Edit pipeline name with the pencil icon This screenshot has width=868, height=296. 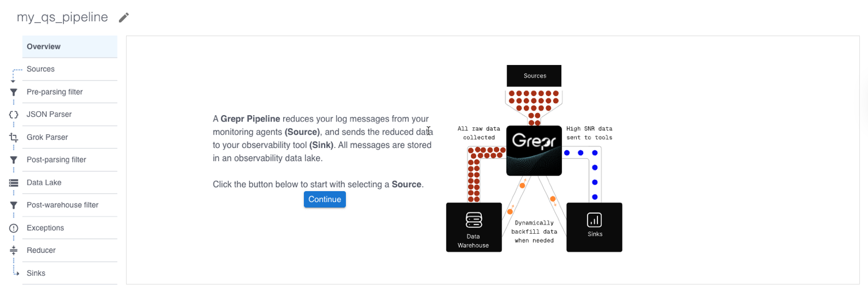(x=124, y=18)
